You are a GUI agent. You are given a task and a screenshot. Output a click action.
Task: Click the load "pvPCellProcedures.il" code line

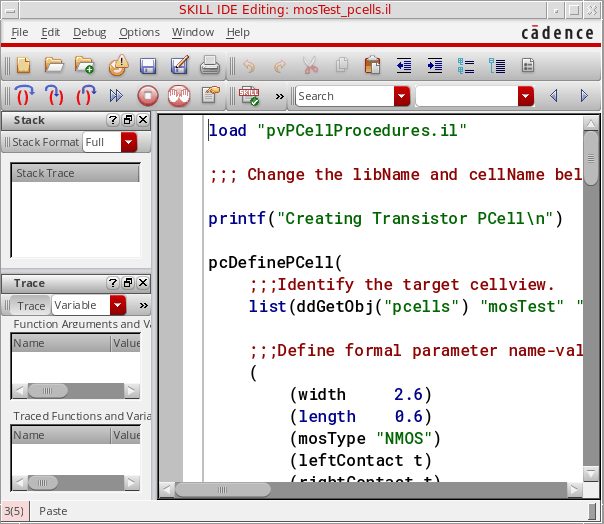pos(337,131)
